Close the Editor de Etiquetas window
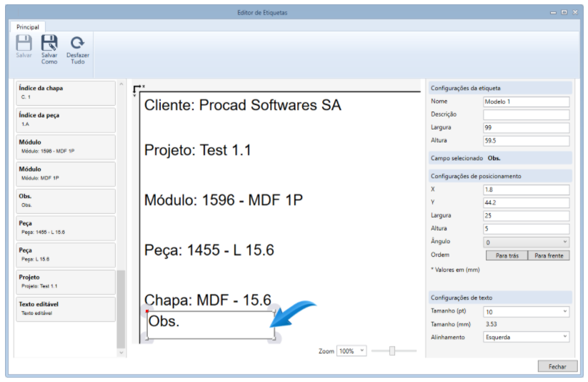This screenshot has width=588, height=382. click(575, 12)
